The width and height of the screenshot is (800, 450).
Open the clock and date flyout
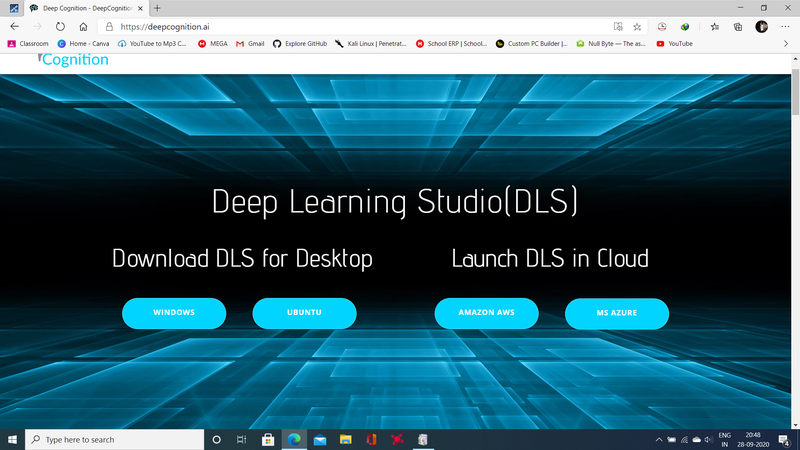tap(753, 439)
